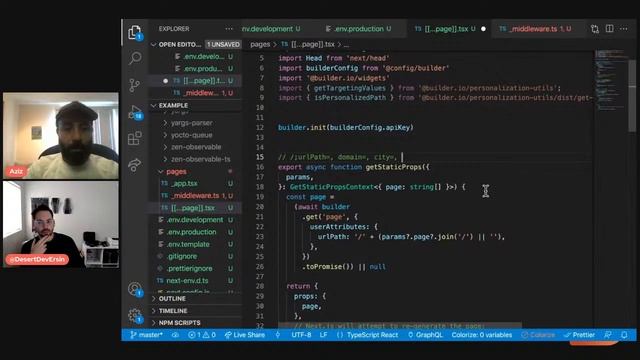Open the Explorer view in activity bar
Screen dimensions: 640x360
point(135,32)
